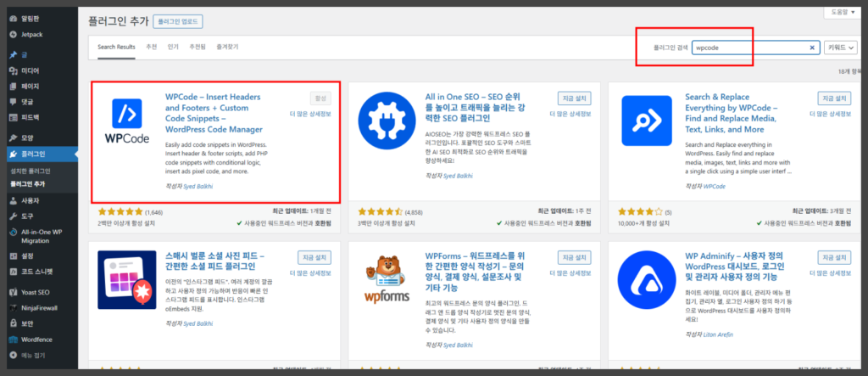Open the NinjaFirewall sidebar icon
The width and height of the screenshot is (868, 376).
[x=14, y=307]
